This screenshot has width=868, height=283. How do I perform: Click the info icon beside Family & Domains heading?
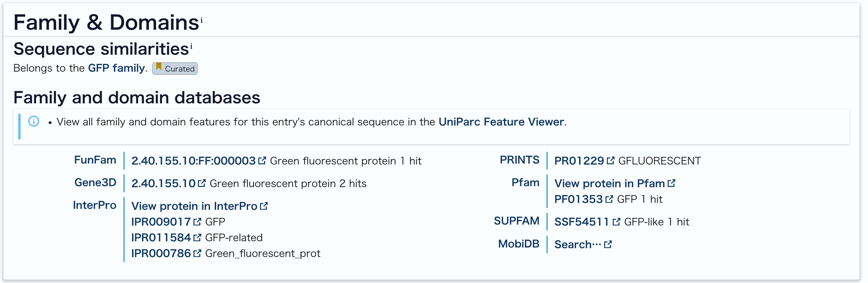201,21
